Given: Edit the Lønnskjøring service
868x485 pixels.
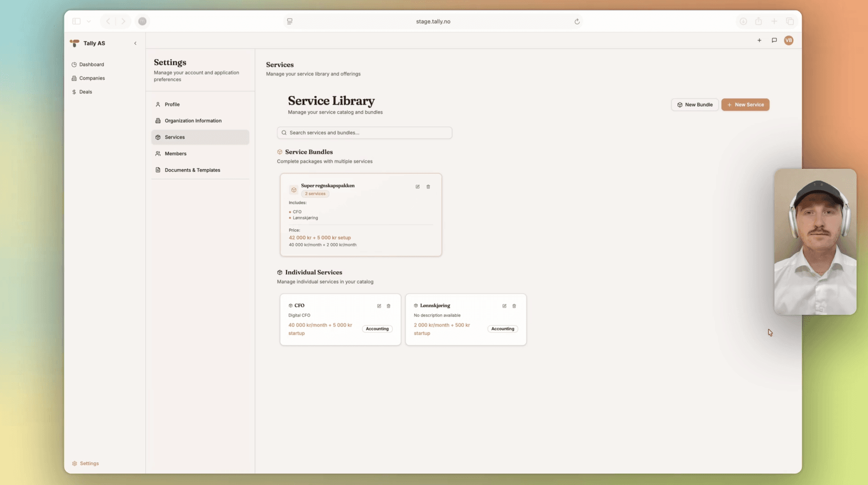Looking at the screenshot, I should pyautogui.click(x=504, y=306).
